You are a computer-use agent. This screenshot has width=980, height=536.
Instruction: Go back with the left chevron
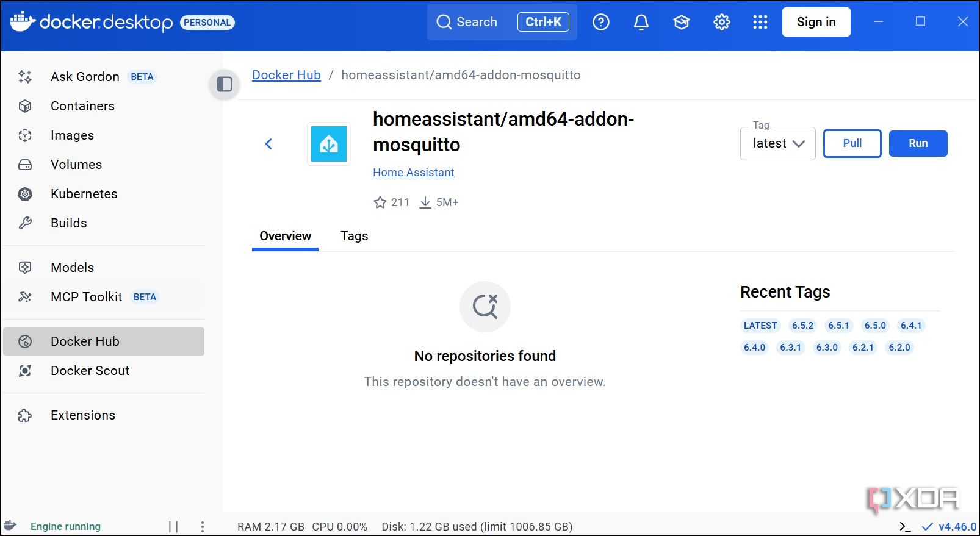268,144
